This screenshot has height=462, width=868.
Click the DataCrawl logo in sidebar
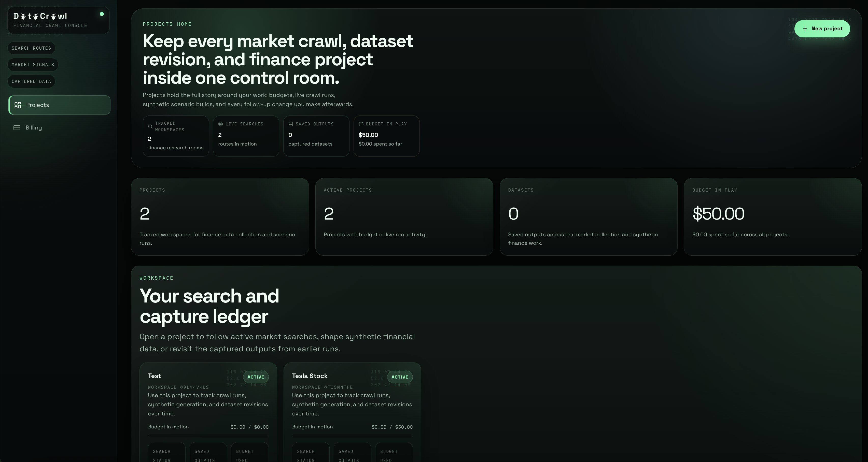tap(40, 16)
